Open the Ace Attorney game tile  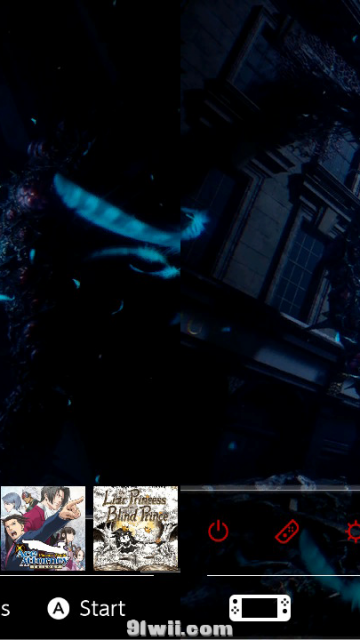(x=43, y=528)
